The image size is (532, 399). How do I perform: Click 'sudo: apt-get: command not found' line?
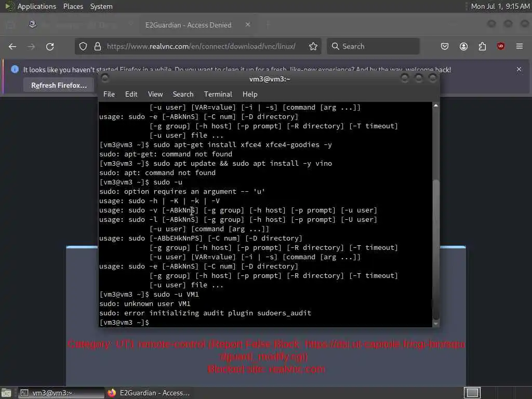(166, 154)
